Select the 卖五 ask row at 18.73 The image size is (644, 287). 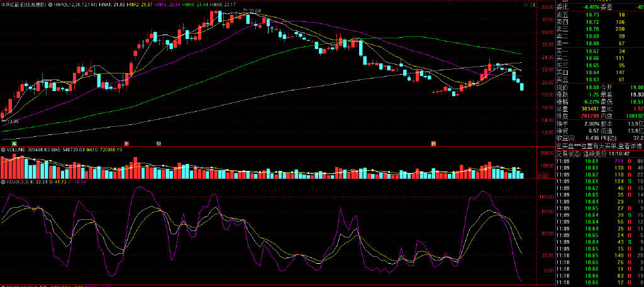pyautogui.click(x=600, y=15)
